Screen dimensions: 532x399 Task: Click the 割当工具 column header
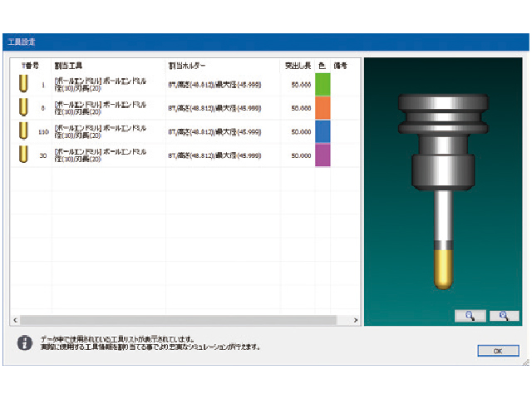coord(68,66)
